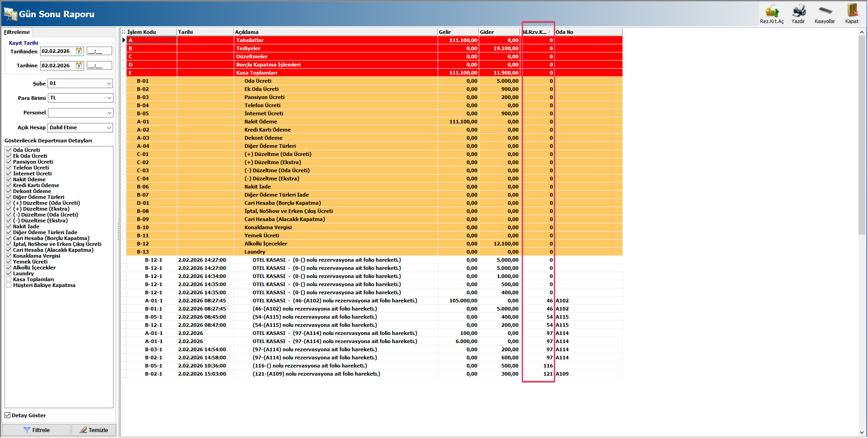Click the row indicator arrow for row A

(124, 40)
